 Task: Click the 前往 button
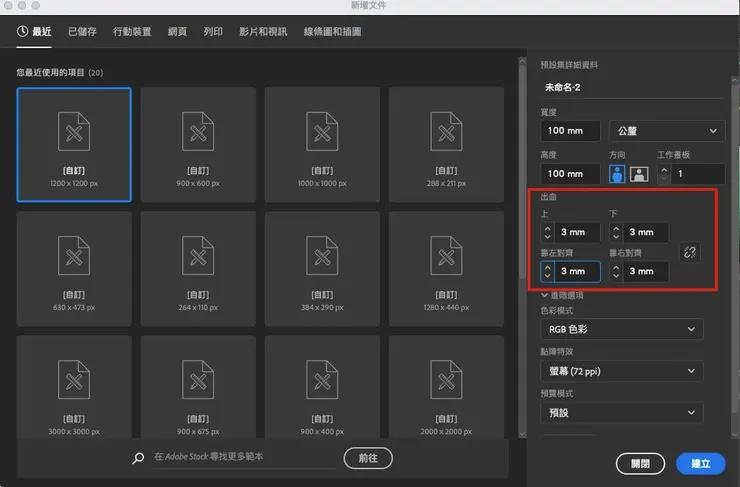(x=368, y=458)
